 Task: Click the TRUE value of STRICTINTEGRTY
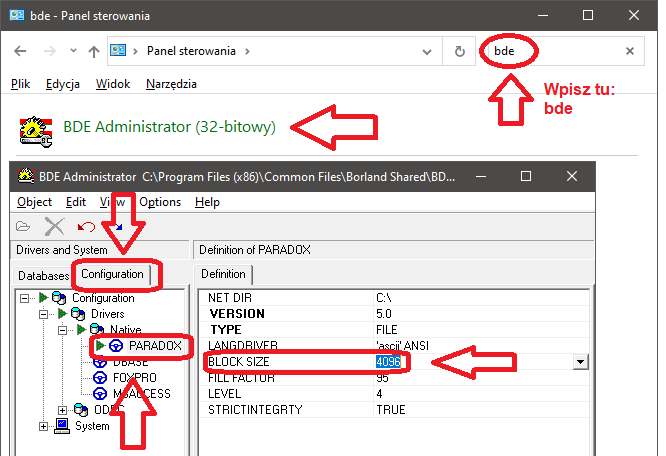[x=391, y=410]
